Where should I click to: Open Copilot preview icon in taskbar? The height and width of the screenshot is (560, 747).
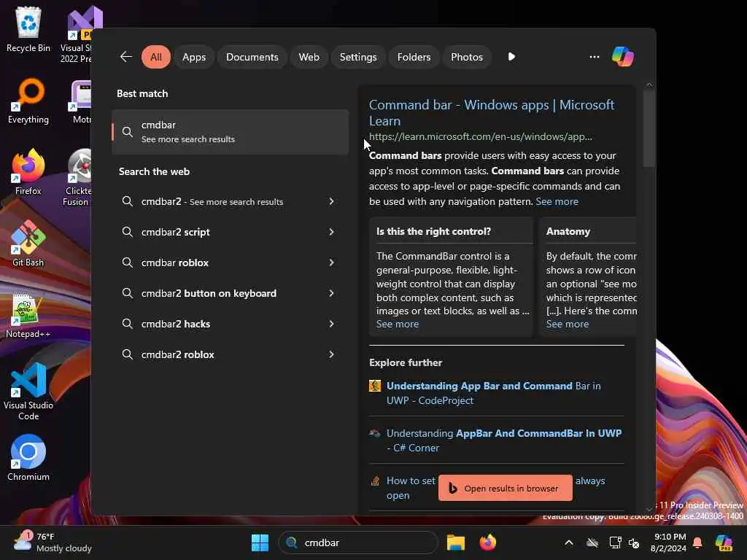(x=724, y=542)
